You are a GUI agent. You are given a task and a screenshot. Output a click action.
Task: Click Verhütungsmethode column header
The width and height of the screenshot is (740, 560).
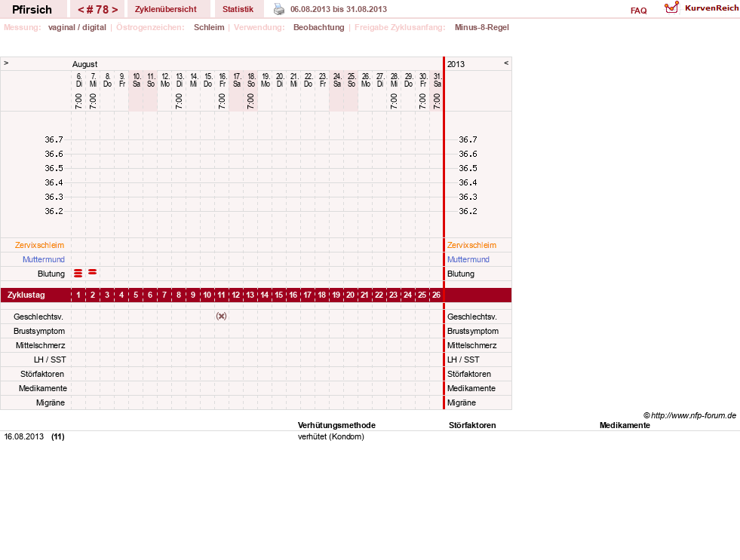coord(336,425)
